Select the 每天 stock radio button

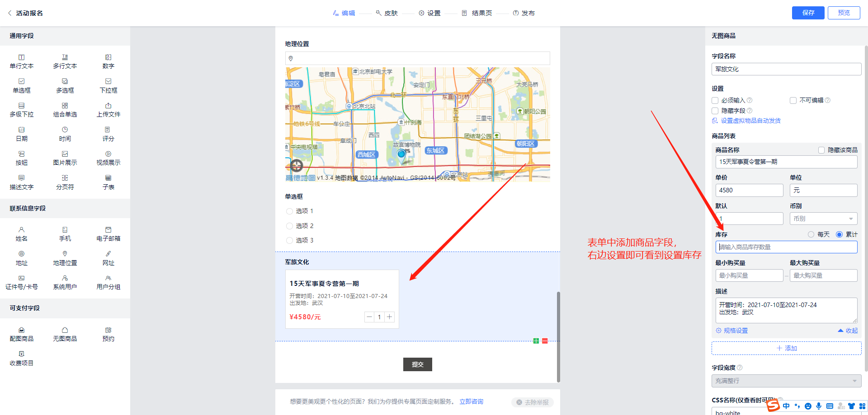tap(811, 234)
